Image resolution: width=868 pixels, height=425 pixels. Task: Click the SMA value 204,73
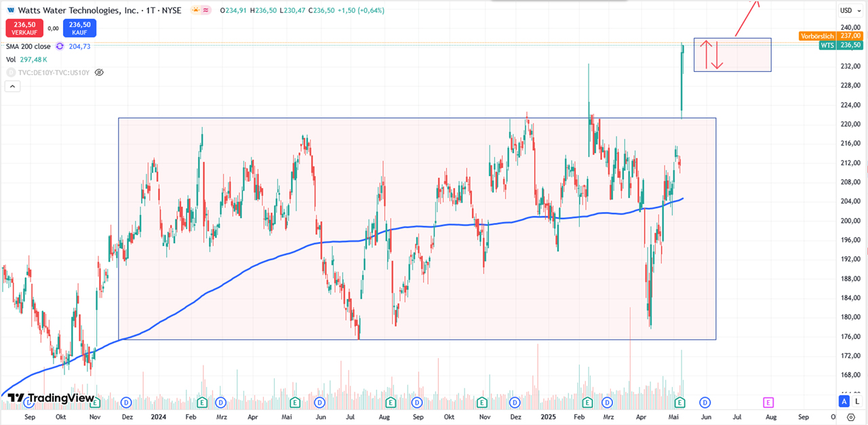click(79, 46)
